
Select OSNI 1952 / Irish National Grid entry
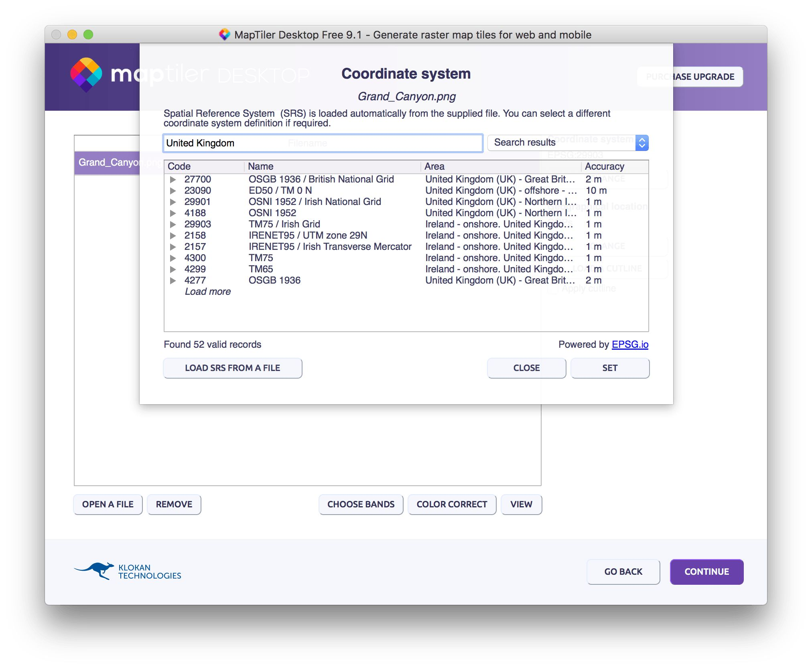point(315,202)
